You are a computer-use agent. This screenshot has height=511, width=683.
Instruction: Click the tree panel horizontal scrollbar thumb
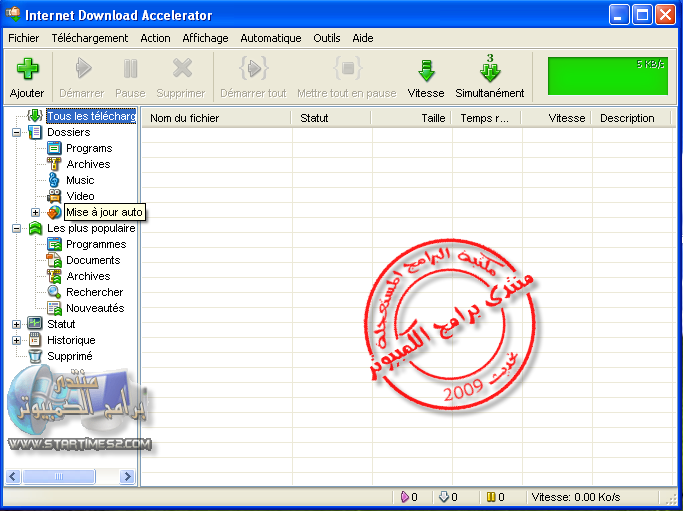point(59,476)
